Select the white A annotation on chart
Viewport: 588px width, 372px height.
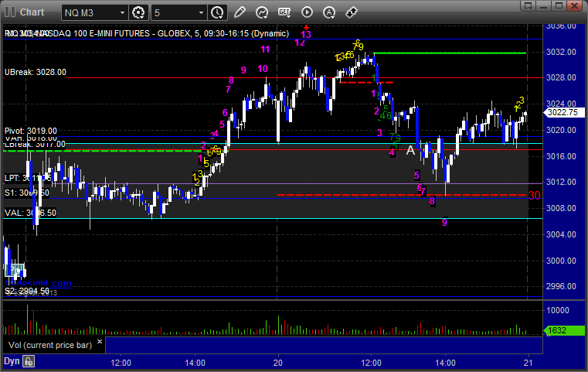[410, 151]
